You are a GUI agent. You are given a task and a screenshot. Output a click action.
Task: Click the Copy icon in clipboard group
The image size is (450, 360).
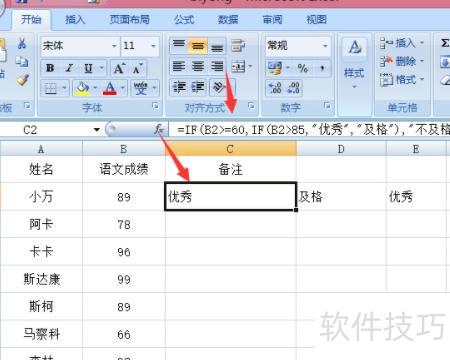click(x=22, y=61)
